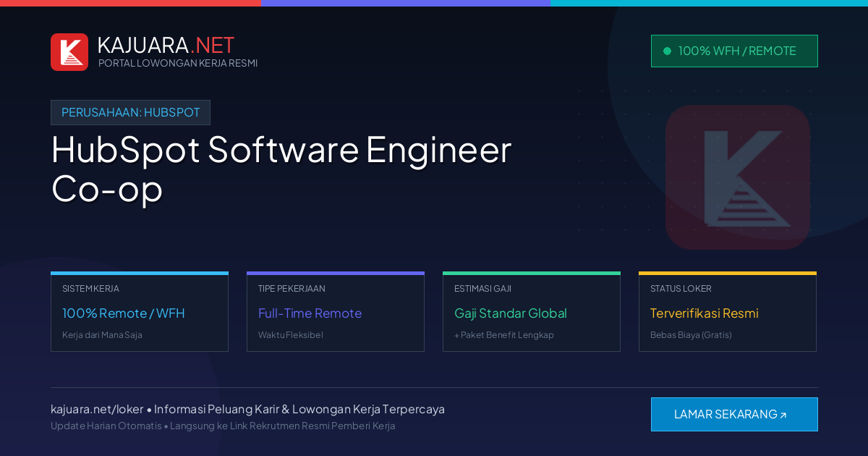Click the 100% WFH / REMOTE badge
This screenshot has height=456, width=868.
(734, 51)
